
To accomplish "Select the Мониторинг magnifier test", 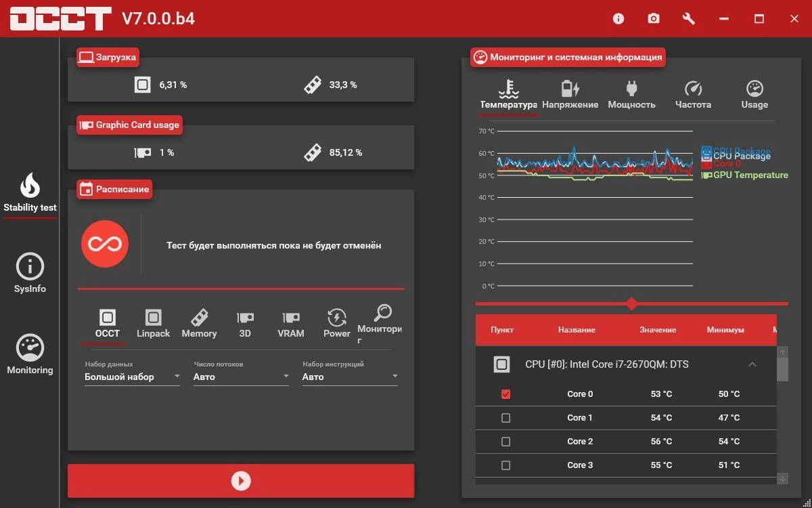I will (x=380, y=324).
